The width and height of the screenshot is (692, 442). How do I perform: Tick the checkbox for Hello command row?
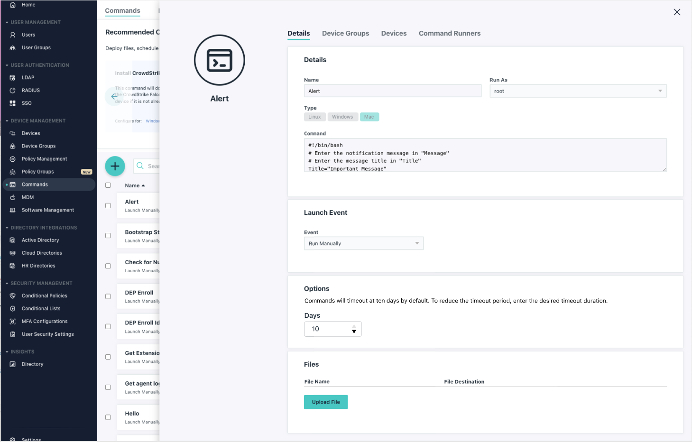coord(108,417)
